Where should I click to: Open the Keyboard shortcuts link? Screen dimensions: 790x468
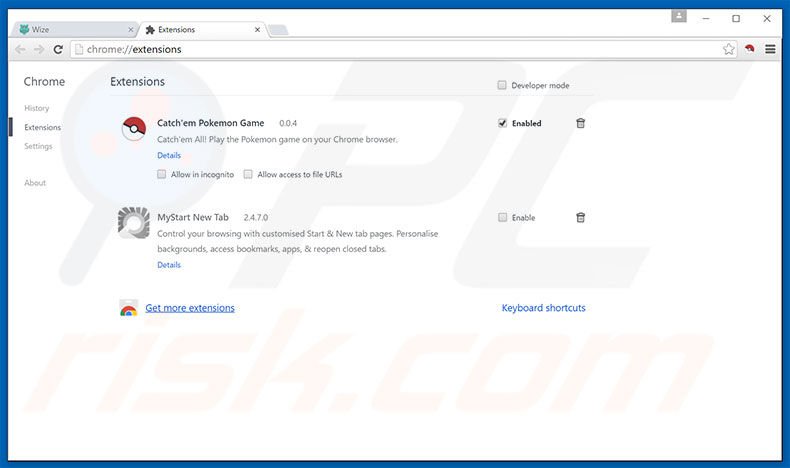pos(544,308)
